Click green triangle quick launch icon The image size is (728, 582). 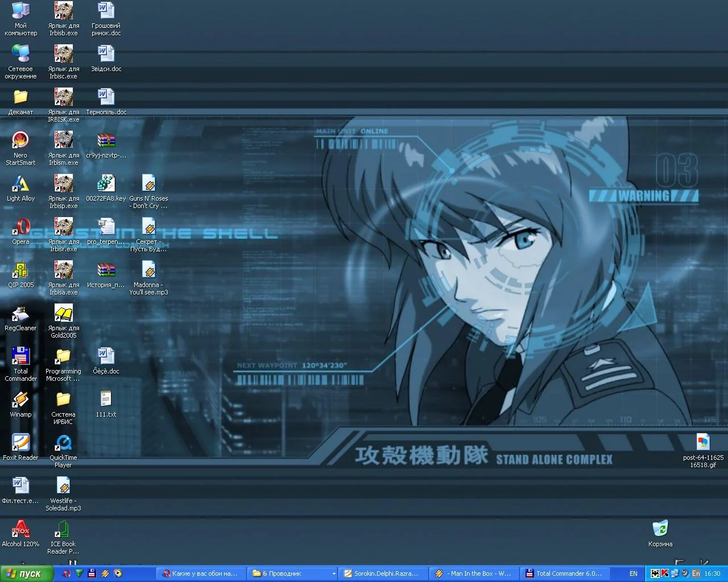79,573
